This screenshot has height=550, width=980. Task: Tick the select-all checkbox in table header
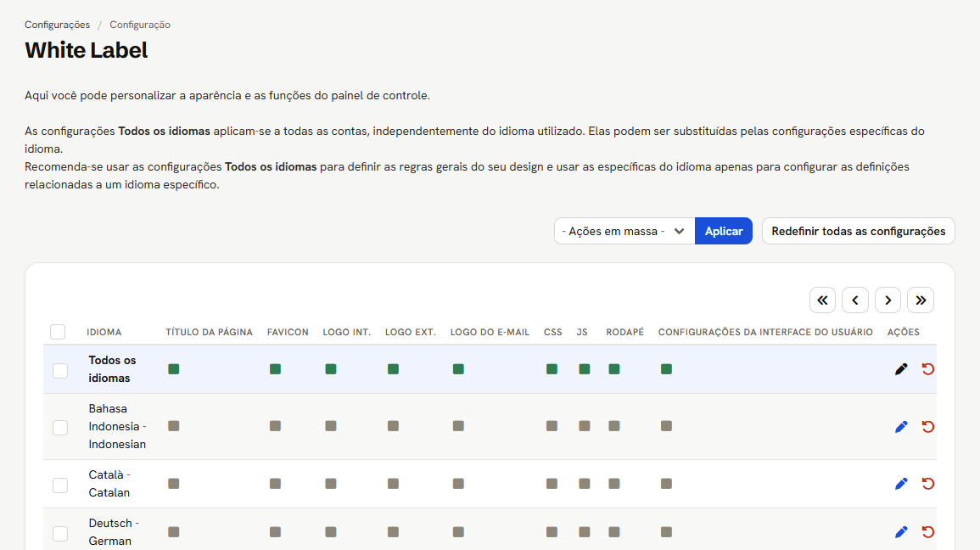(x=58, y=332)
